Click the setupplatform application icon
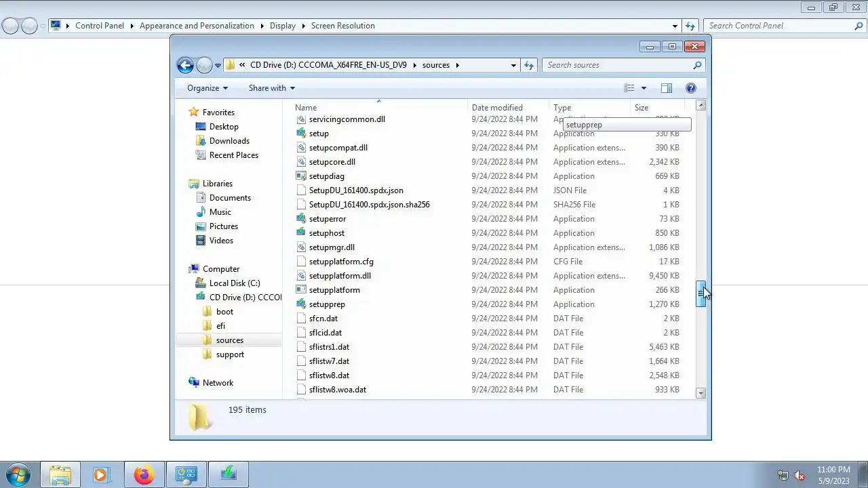 point(302,290)
